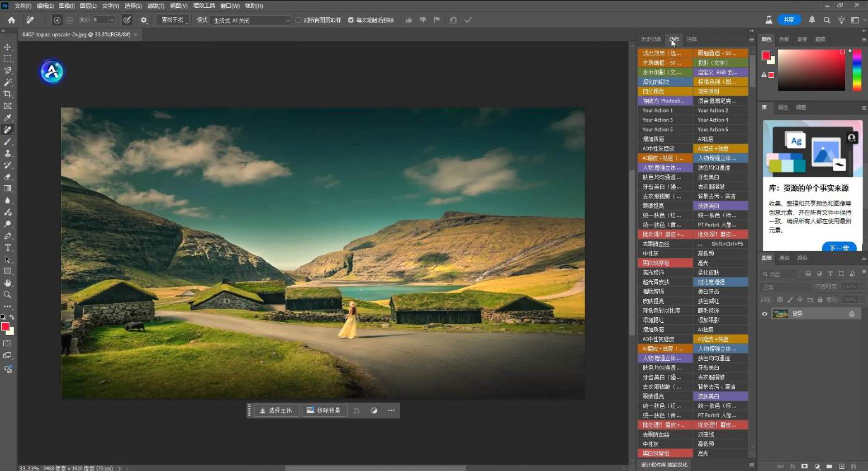Add layer style with the fx icon

pyautogui.click(x=793, y=466)
